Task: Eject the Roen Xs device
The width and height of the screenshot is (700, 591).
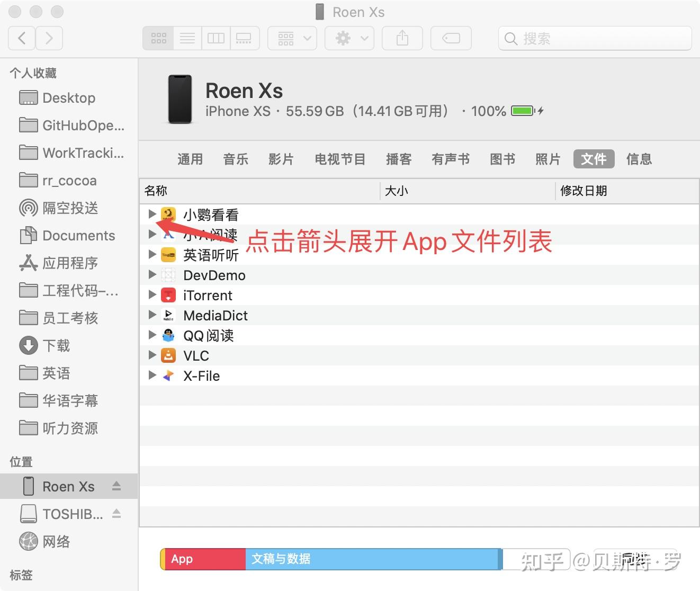Action: point(116,486)
